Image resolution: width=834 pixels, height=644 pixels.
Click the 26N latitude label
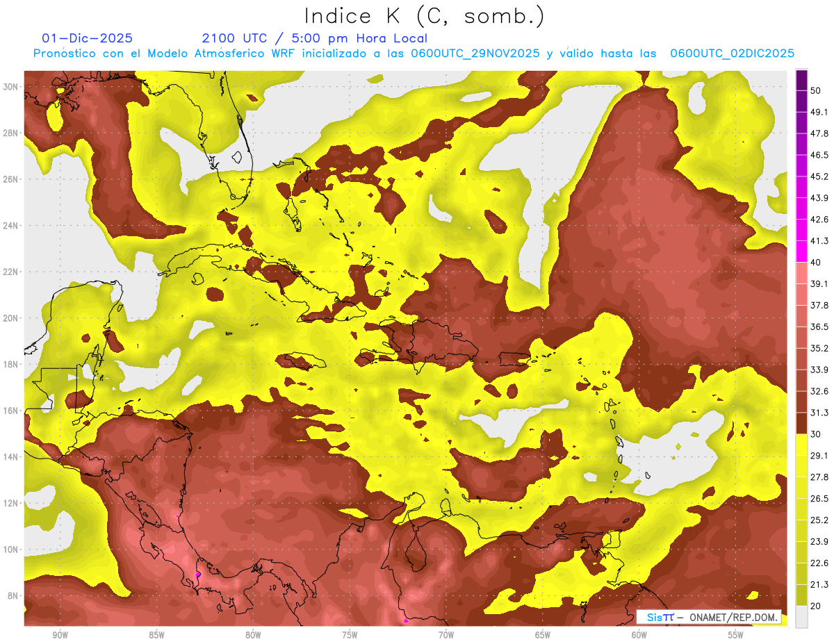tap(12, 179)
